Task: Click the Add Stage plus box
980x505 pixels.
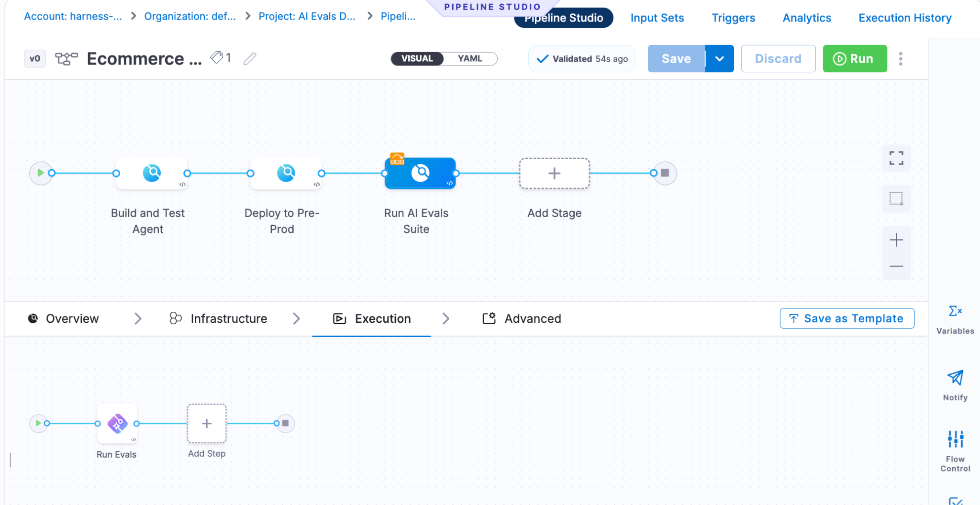Action: point(554,173)
